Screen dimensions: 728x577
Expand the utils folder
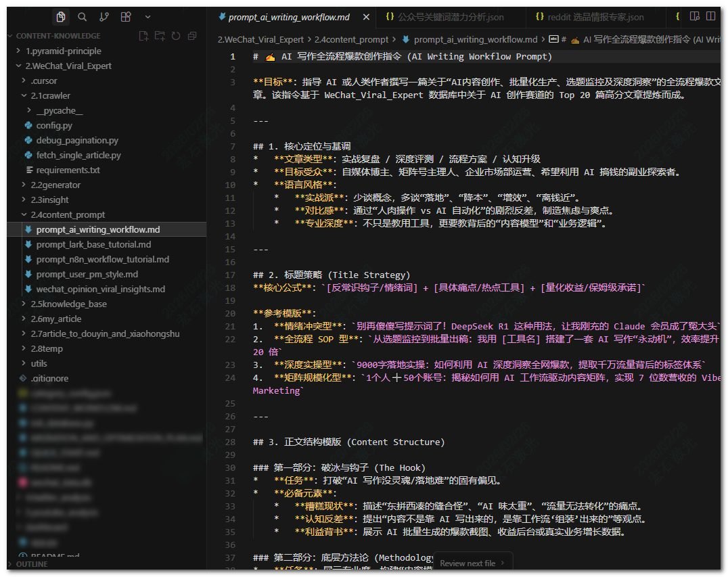coord(39,363)
